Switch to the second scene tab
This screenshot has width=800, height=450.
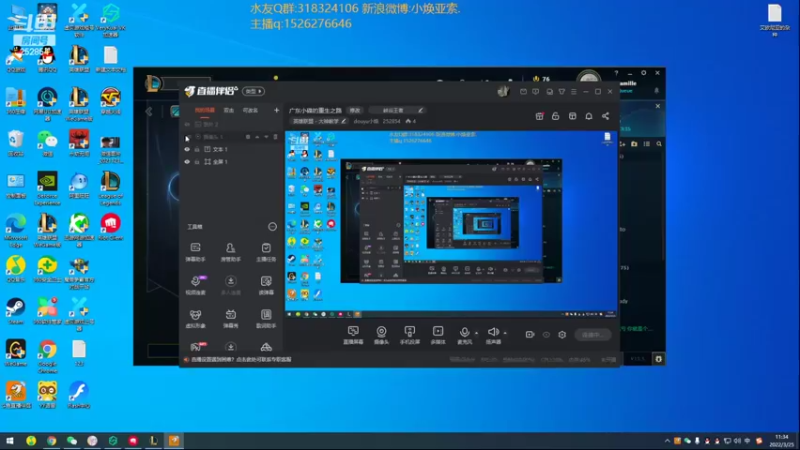click(229, 110)
